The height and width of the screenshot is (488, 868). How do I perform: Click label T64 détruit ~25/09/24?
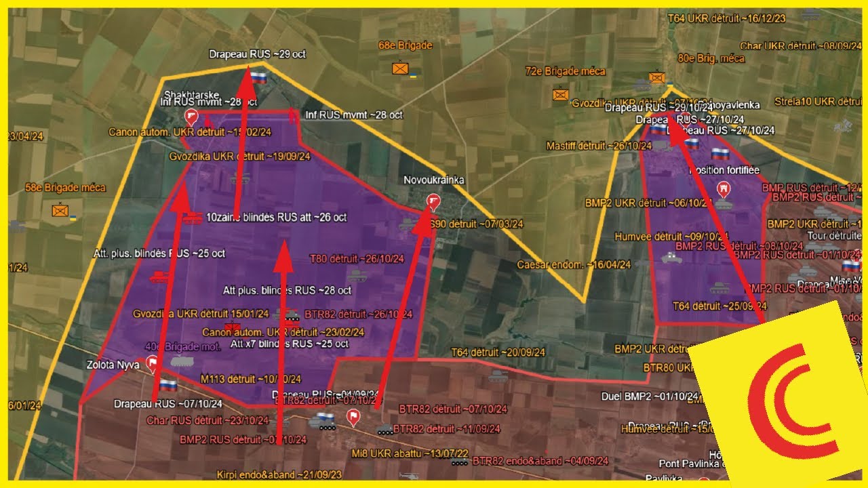[x=720, y=306]
